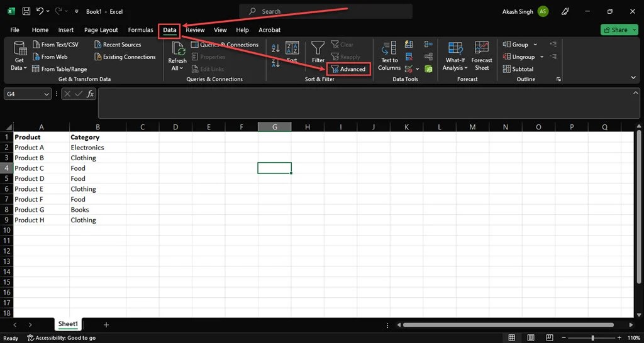This screenshot has height=343, width=644.
Task: Click Group rows or columns button
Action: tap(516, 45)
